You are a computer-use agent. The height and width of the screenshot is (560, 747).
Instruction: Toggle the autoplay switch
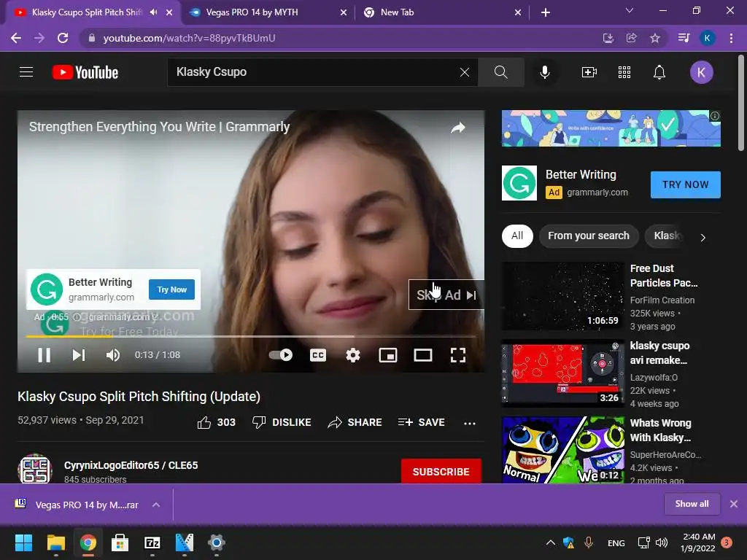pyautogui.click(x=281, y=355)
